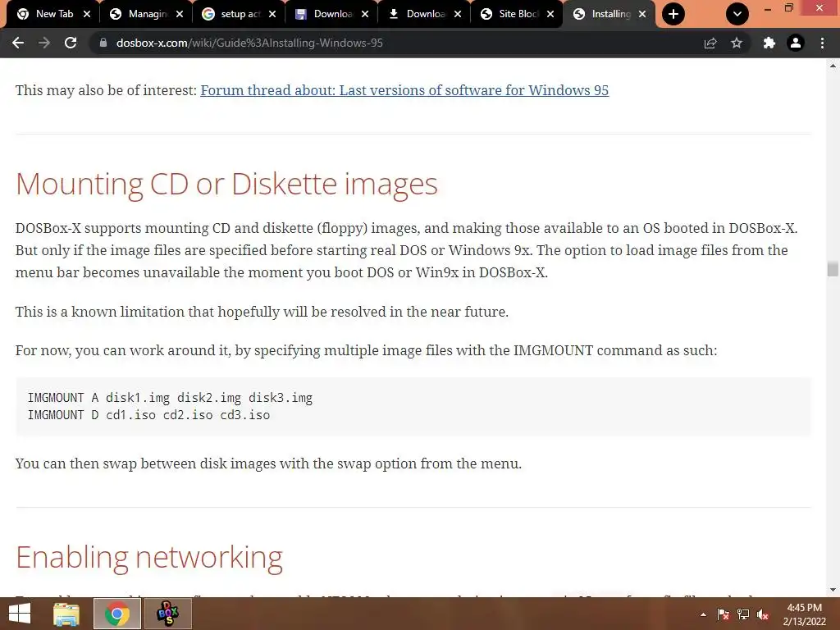The image size is (840, 630).
Task: Click the forward navigation arrow
Action: pyautogui.click(x=44, y=43)
